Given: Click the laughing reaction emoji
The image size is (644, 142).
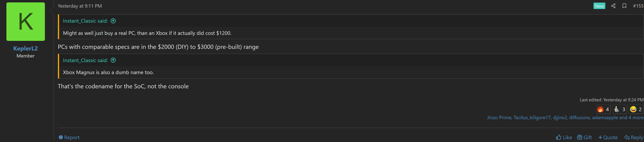Looking at the screenshot, I should [x=633, y=109].
